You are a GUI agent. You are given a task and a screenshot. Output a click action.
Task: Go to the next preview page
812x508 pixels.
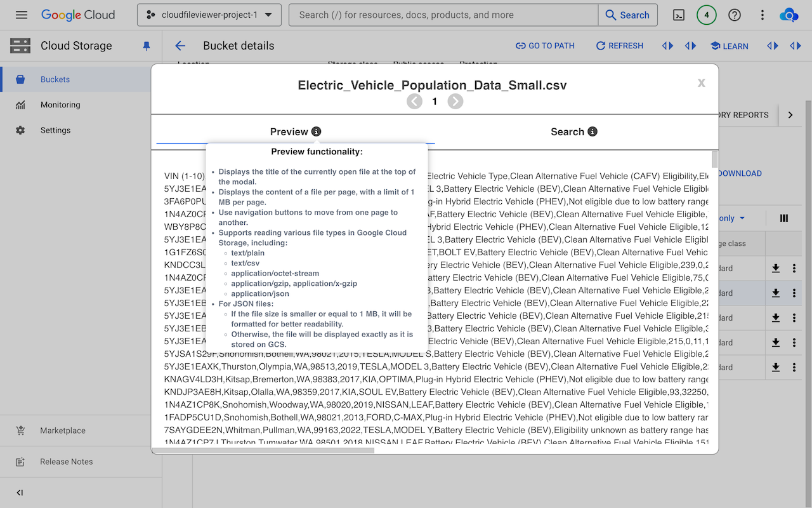[x=455, y=100]
